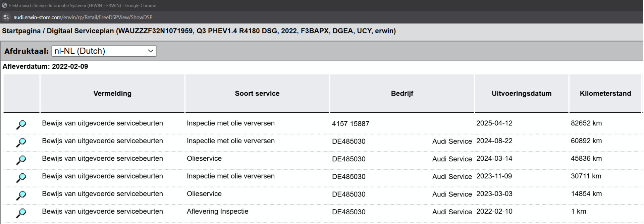
Task: Click the Chrome window icon in title bar
Action: click(4, 5)
